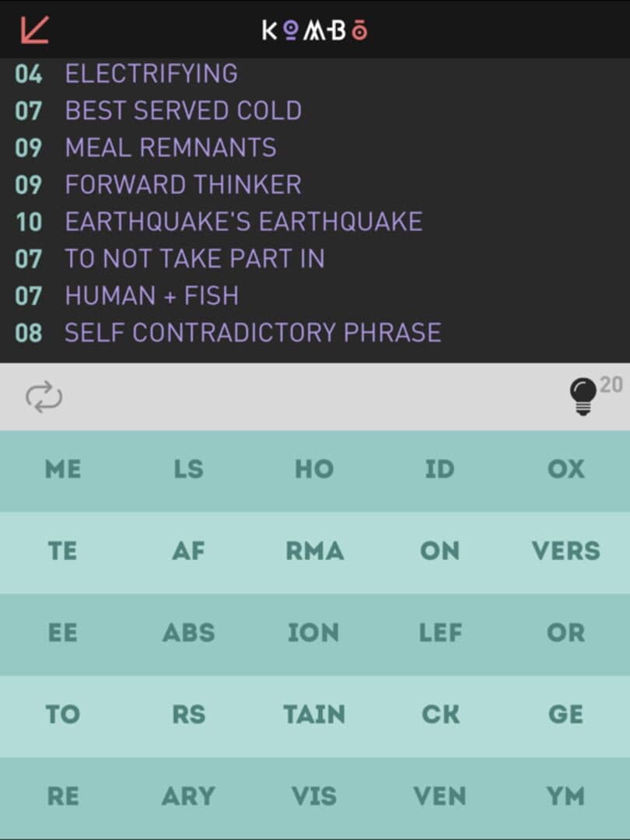This screenshot has height=840, width=630.
Task: Choose the TAIN letter tile
Action: 314,715
